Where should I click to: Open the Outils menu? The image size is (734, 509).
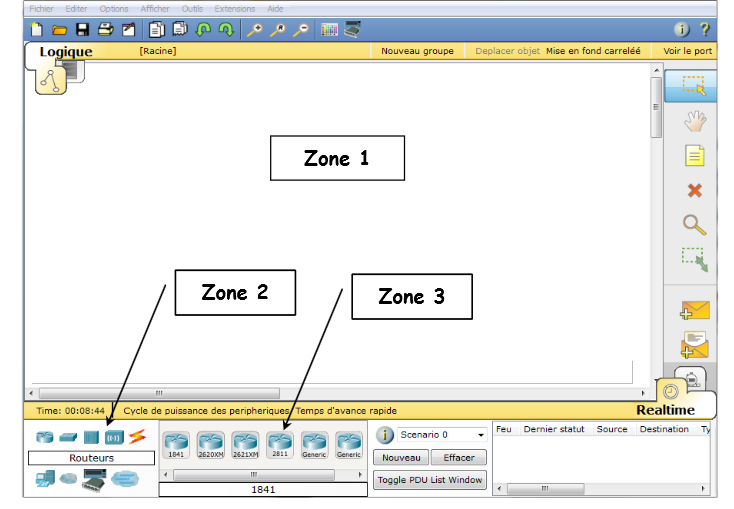(x=192, y=8)
